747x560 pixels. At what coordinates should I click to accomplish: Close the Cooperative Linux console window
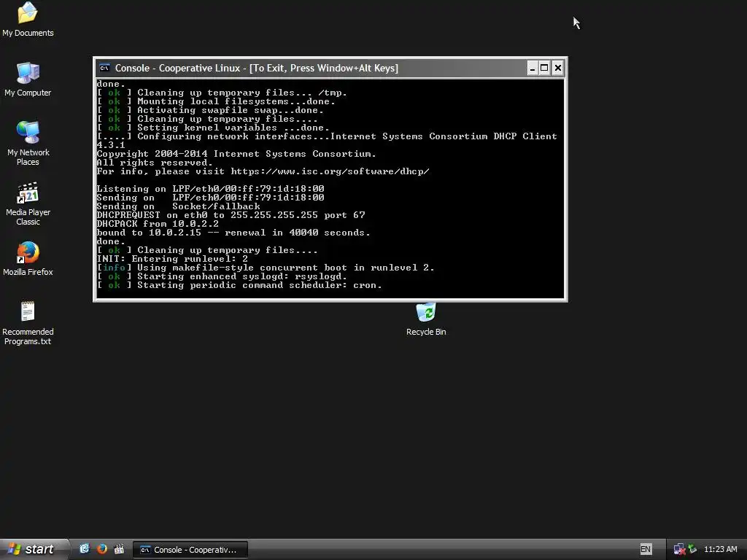tap(557, 68)
